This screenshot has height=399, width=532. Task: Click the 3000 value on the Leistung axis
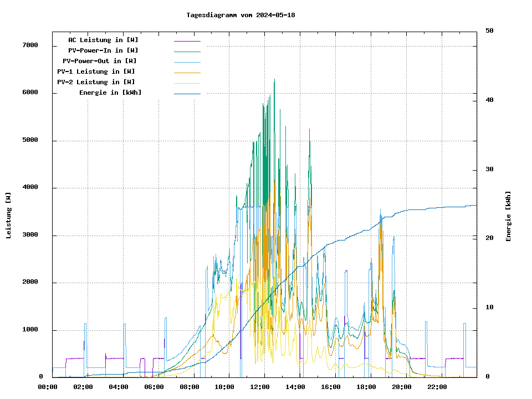click(30, 235)
